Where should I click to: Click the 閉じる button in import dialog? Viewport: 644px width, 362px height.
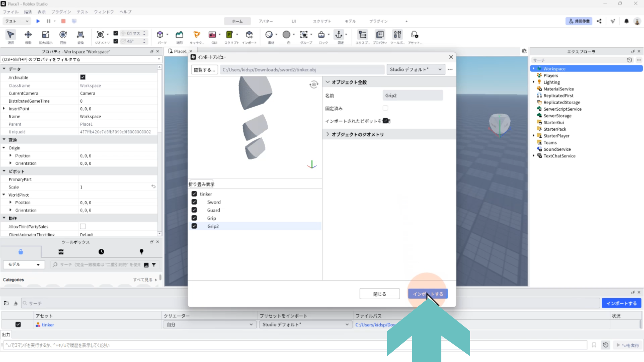click(x=379, y=294)
